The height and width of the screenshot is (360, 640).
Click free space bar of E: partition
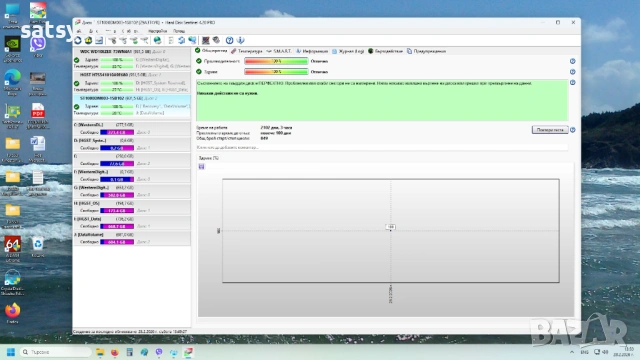(117, 164)
